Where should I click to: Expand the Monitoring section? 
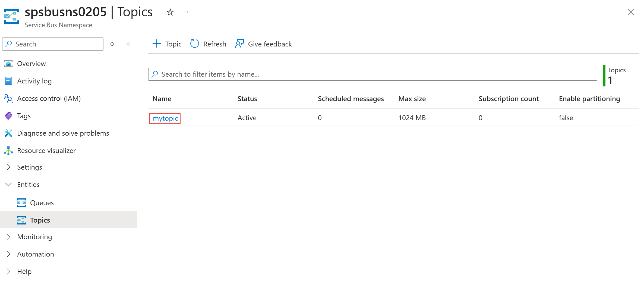[34, 237]
